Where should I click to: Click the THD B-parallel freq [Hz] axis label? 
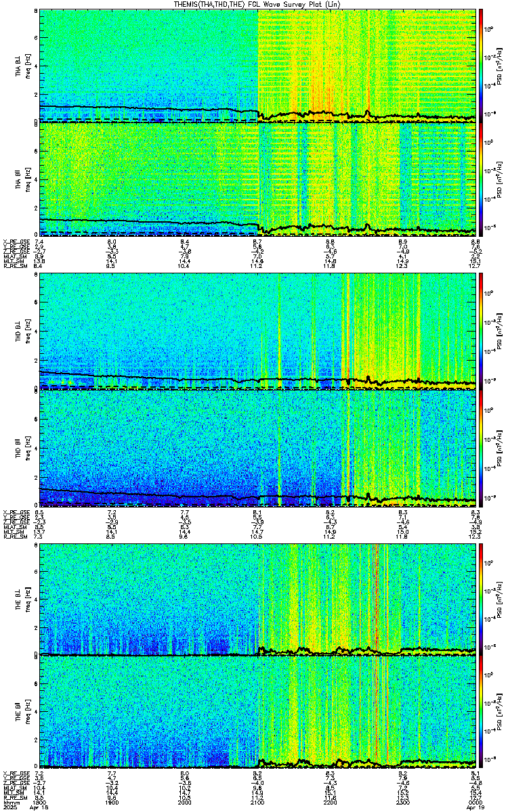pyautogui.click(x=27, y=449)
